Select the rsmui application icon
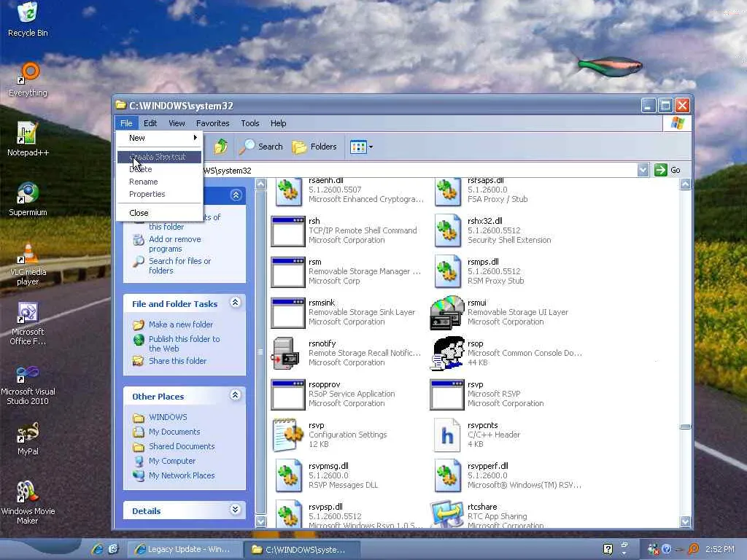This screenshot has width=747, height=560. (447, 313)
